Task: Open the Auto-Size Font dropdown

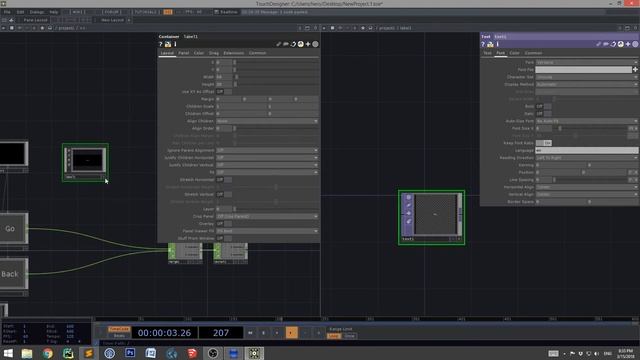Action: [587, 121]
